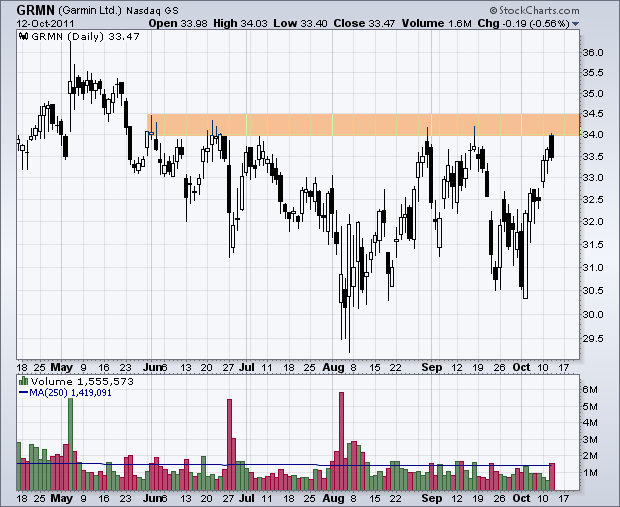
Task: Click the 5M volume axis label
Action: pos(590,407)
